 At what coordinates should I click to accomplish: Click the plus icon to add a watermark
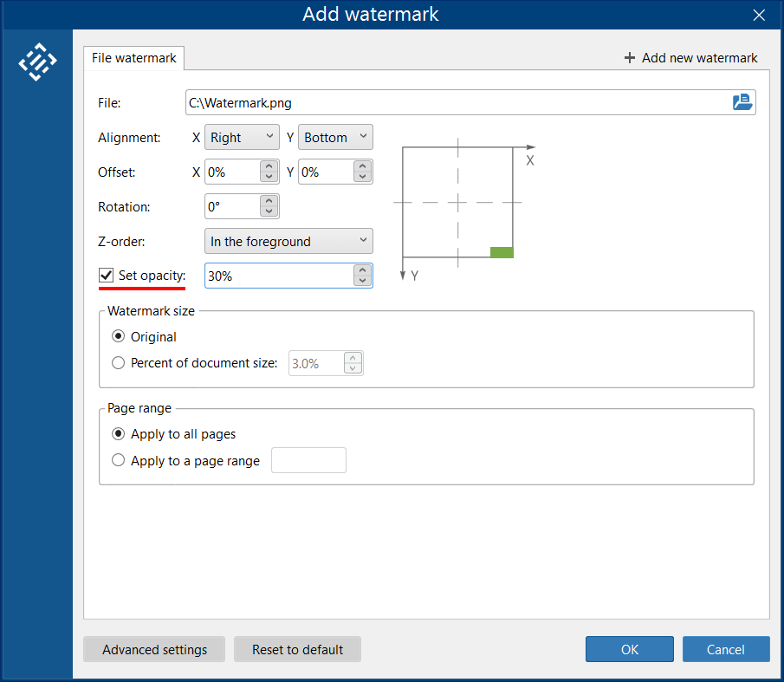pos(630,58)
